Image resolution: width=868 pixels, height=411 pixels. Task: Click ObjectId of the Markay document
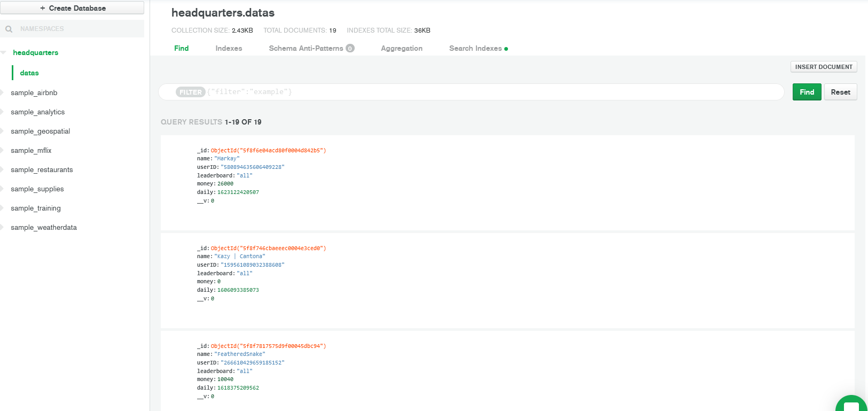point(268,151)
